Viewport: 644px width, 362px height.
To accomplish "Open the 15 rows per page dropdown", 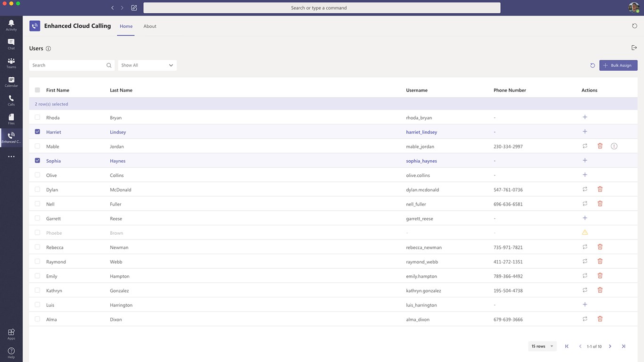I will tap(542, 346).
